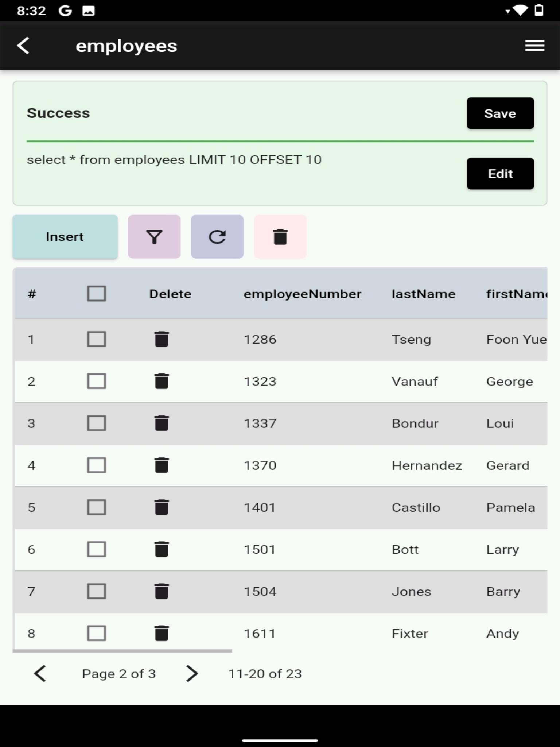Edit the SQL query
Screen dimensions: 560x747
[500, 174]
